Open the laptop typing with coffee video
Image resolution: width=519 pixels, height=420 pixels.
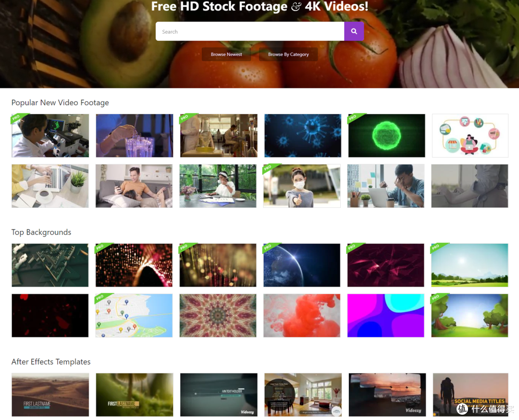click(x=50, y=186)
